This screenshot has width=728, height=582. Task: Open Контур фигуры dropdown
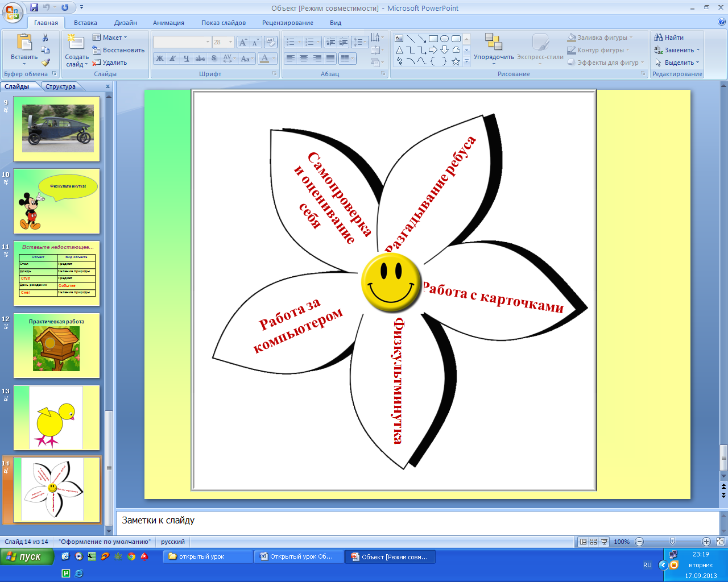pos(598,50)
